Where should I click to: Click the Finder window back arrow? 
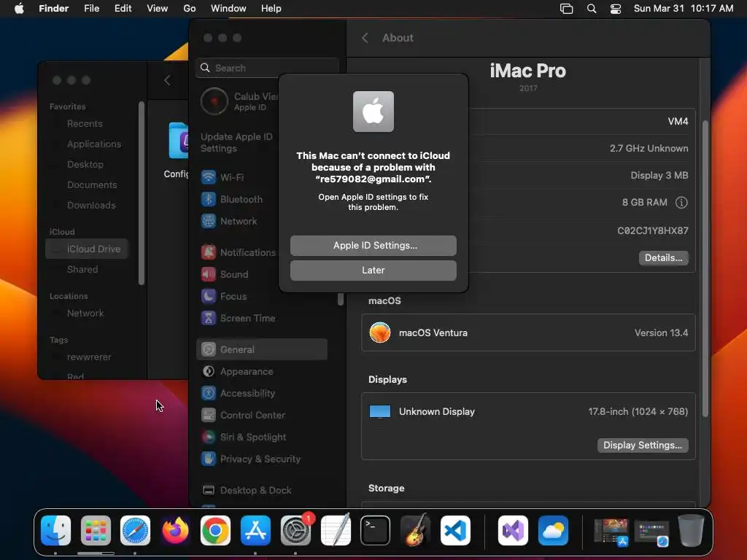click(x=167, y=80)
